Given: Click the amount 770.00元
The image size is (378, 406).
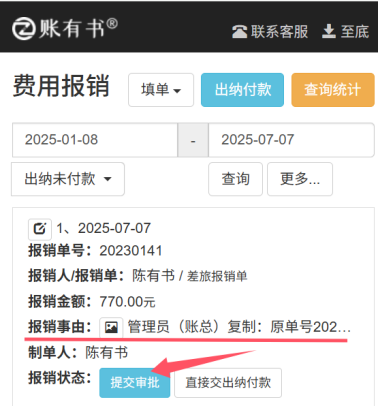Looking at the screenshot, I should click(127, 302).
